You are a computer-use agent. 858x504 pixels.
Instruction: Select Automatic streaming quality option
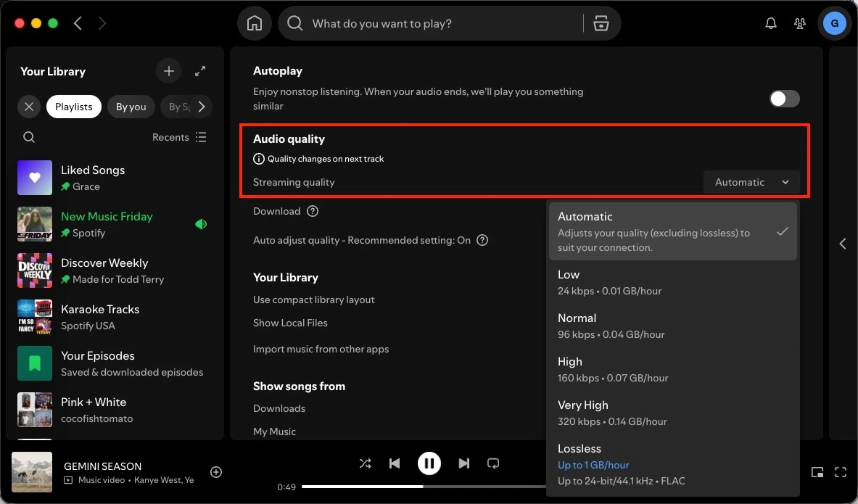(x=672, y=231)
